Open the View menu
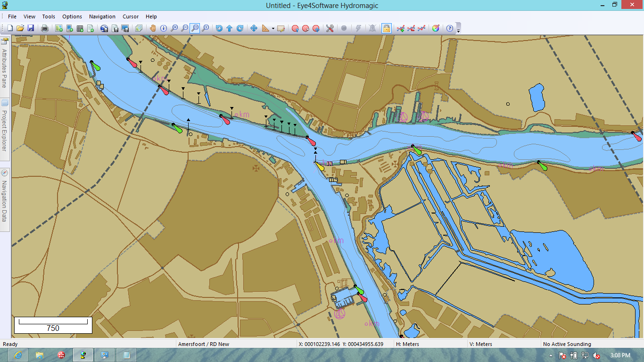Image resolution: width=644 pixels, height=362 pixels. click(29, 16)
